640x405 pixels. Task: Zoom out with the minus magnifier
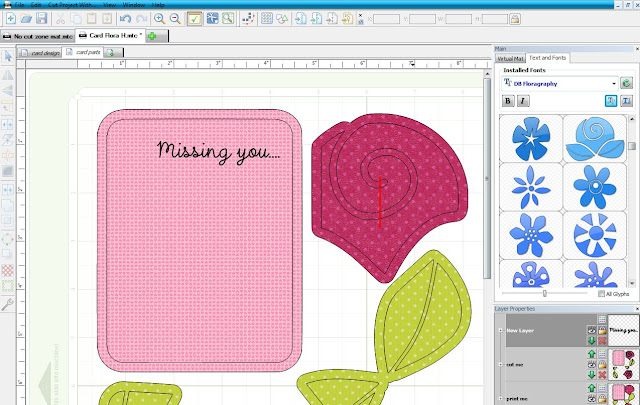pos(175,18)
